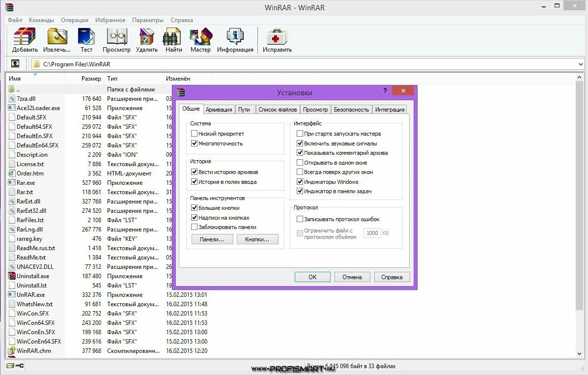588x375 pixels.
Task: Select the parent folder ".." icon
Action: point(12,89)
